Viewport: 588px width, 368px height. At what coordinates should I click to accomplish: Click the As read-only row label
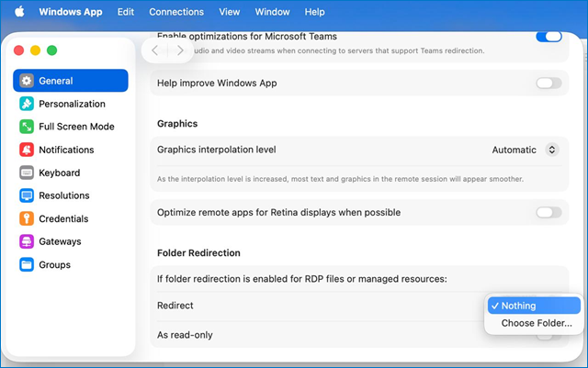[x=185, y=335]
